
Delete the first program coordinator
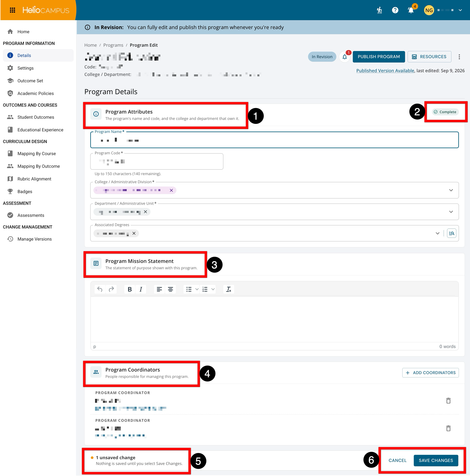pos(448,400)
